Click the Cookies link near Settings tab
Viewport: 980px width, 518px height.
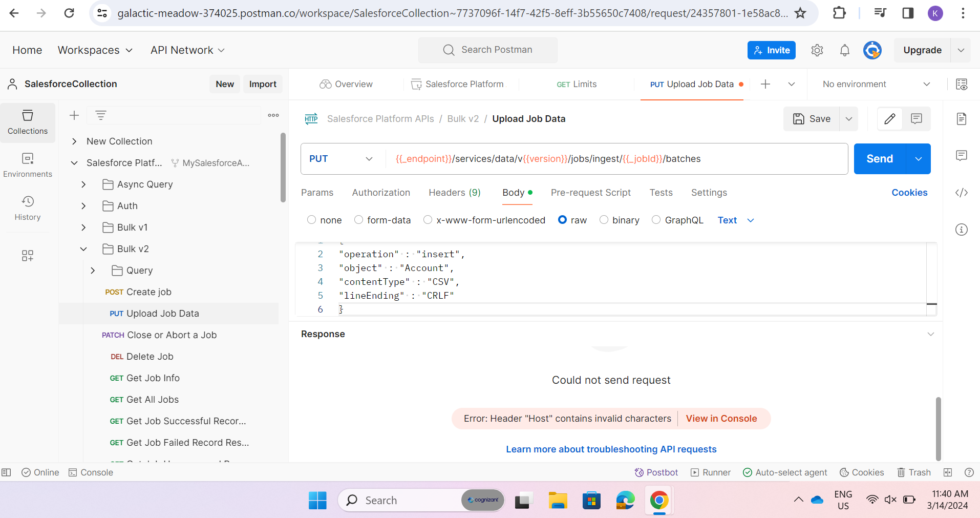(x=909, y=193)
